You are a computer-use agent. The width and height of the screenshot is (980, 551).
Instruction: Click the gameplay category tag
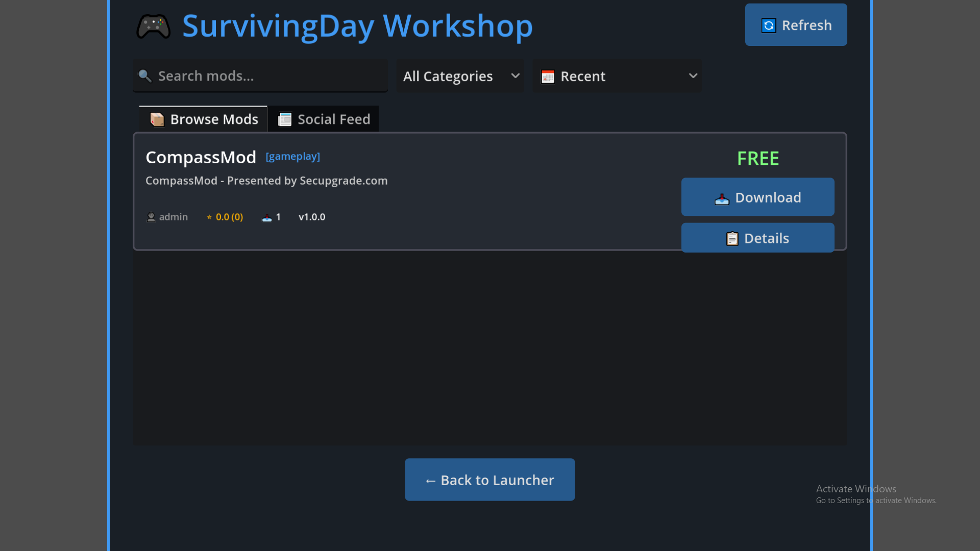point(292,157)
